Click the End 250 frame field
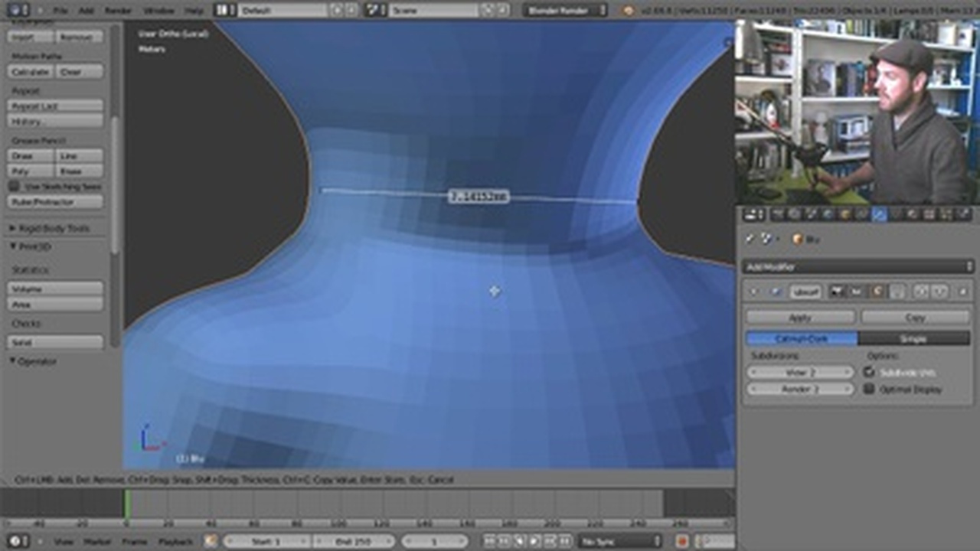This screenshot has height=551, width=980. click(x=354, y=541)
